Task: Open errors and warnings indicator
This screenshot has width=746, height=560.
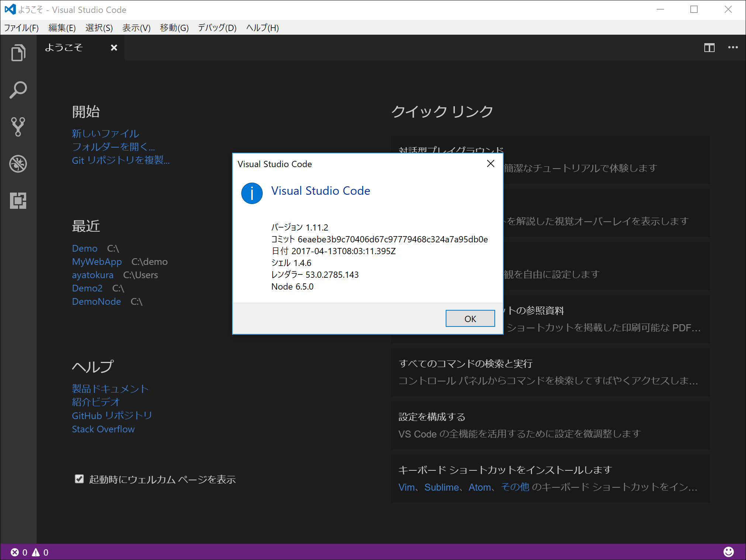Action: 29,552
